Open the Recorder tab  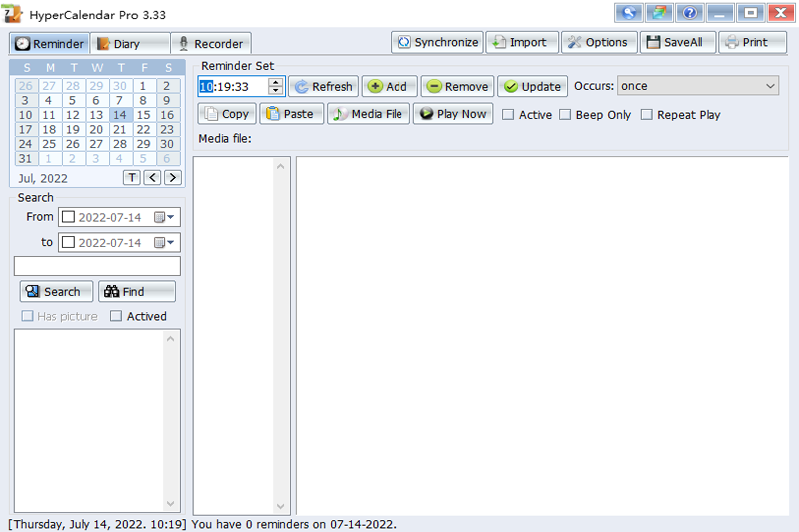click(211, 44)
